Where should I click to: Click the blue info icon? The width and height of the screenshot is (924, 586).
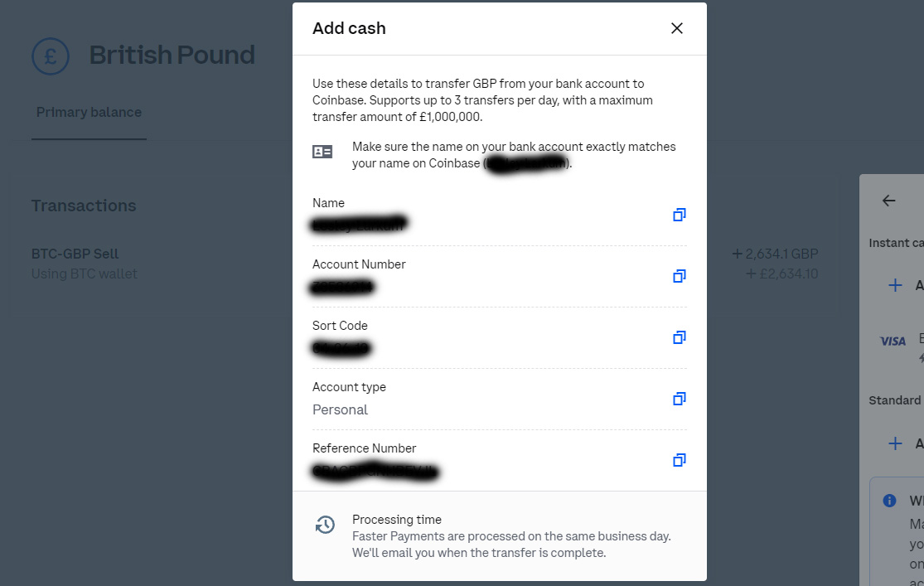[x=889, y=501]
